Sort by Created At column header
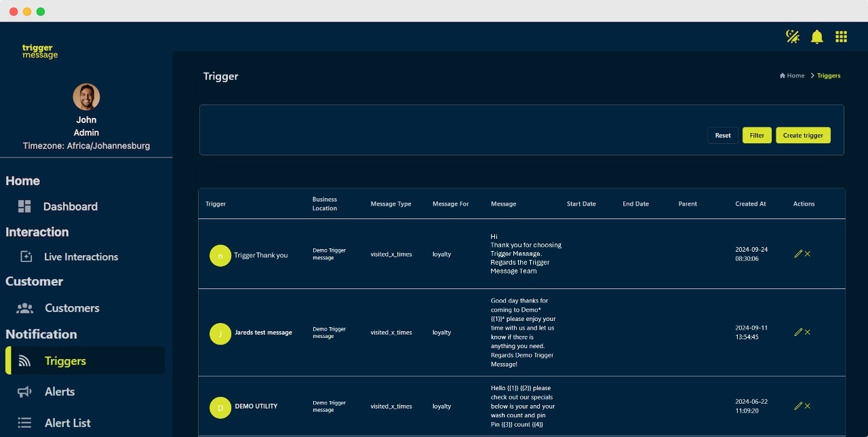The height and width of the screenshot is (437, 868). (751, 204)
